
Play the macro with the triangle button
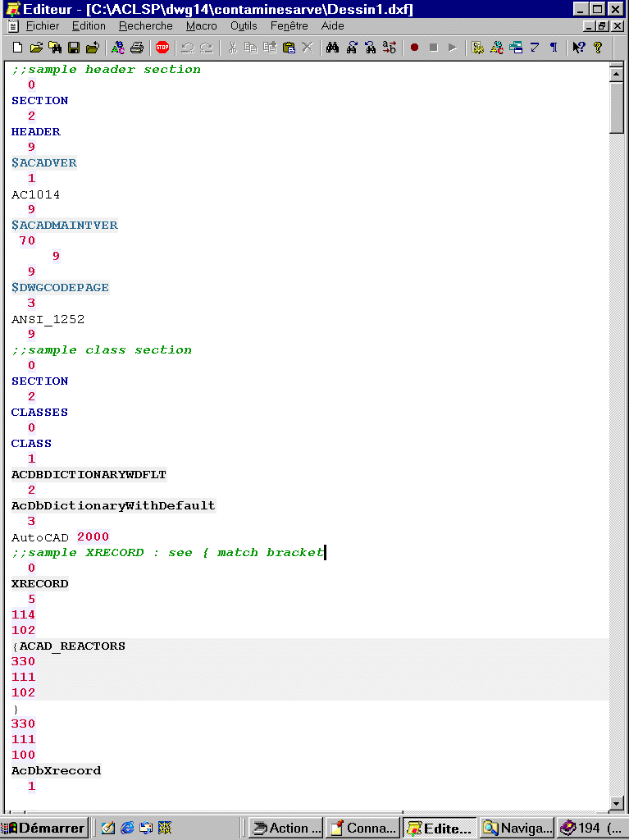(x=453, y=48)
